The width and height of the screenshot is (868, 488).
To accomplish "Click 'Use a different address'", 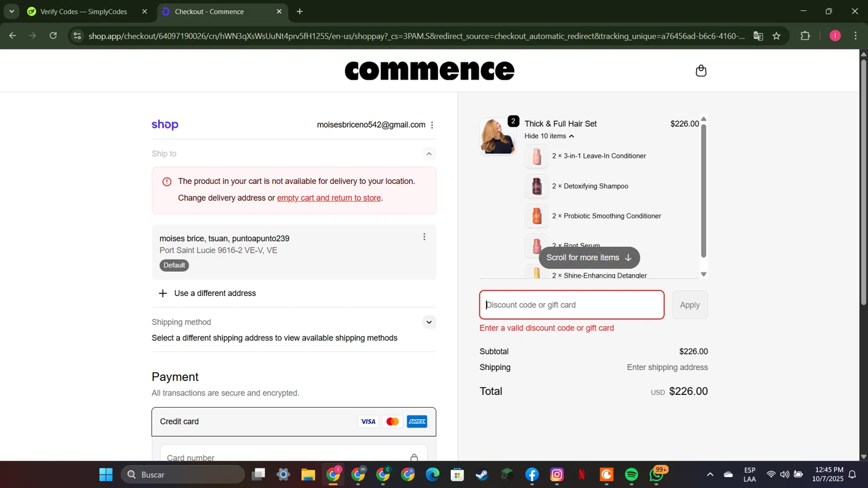I will point(208,293).
